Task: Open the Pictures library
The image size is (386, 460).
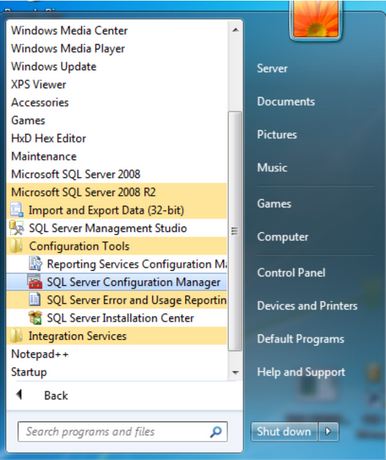Action: [277, 135]
